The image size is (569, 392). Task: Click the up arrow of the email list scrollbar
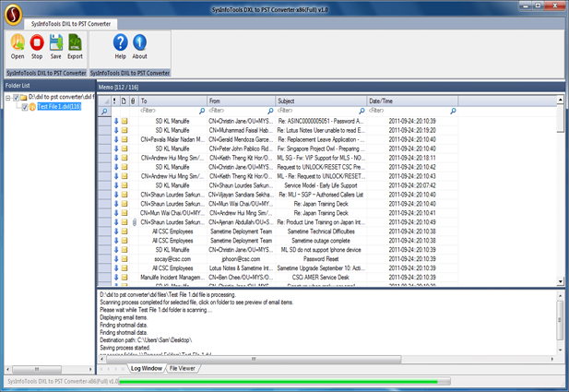click(561, 100)
